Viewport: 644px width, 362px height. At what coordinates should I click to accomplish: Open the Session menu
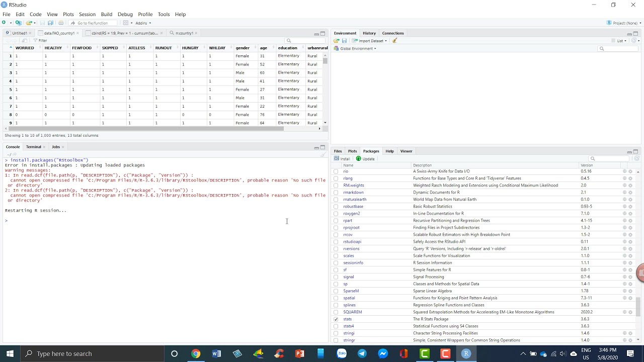[87, 14]
